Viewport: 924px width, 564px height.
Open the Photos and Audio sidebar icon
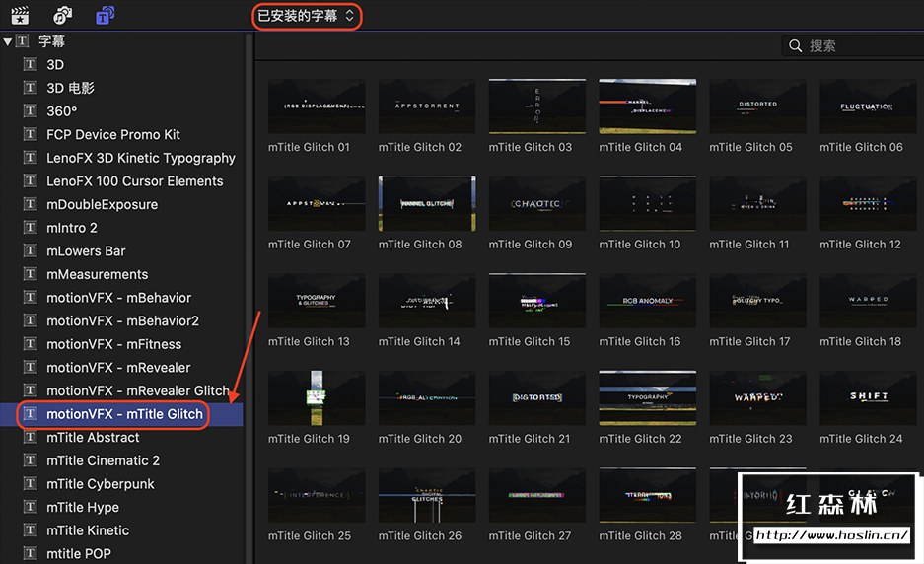click(62, 16)
